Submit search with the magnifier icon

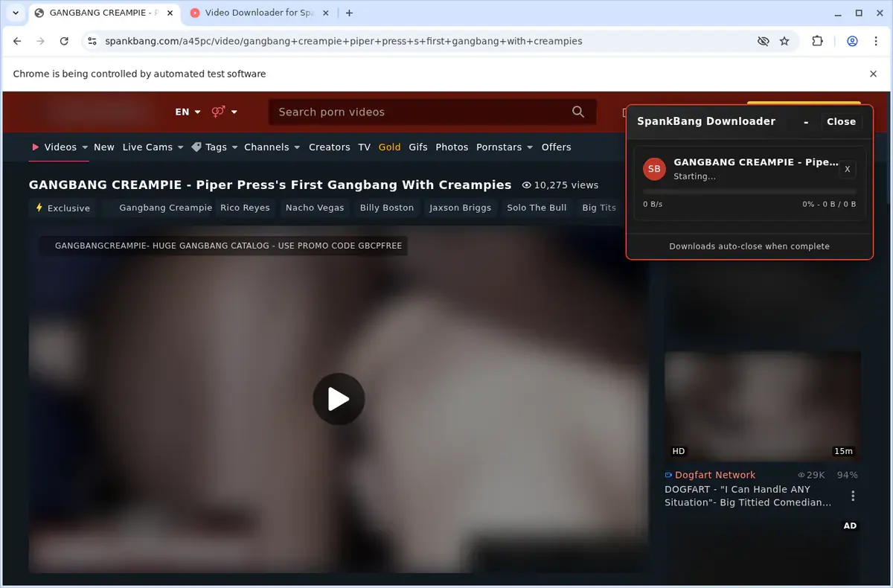tap(578, 112)
